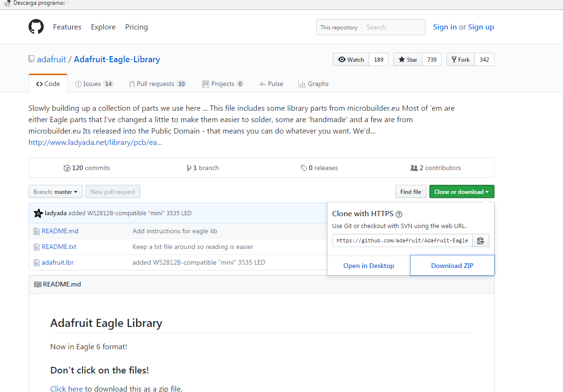Click New pull request button
The width and height of the screenshot is (563, 392).
click(113, 192)
